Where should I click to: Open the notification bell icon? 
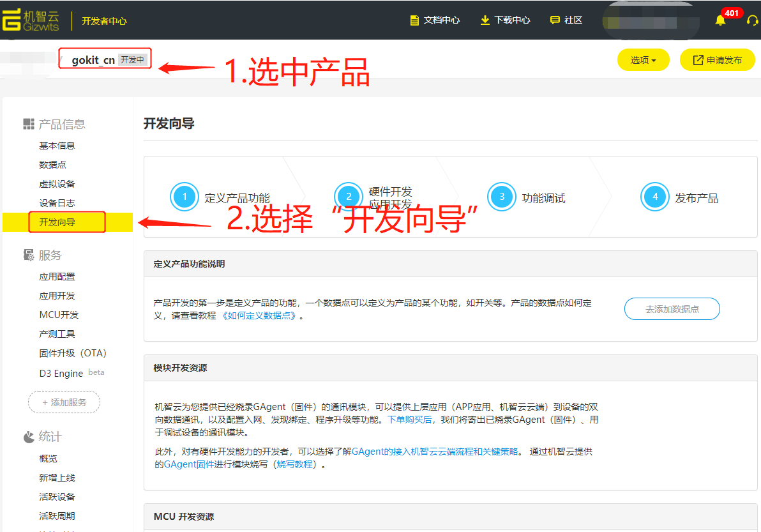720,20
